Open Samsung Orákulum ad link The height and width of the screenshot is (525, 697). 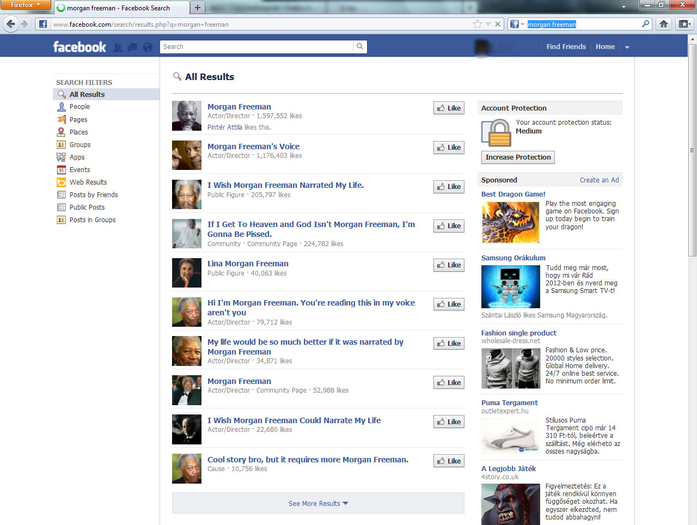point(513,258)
